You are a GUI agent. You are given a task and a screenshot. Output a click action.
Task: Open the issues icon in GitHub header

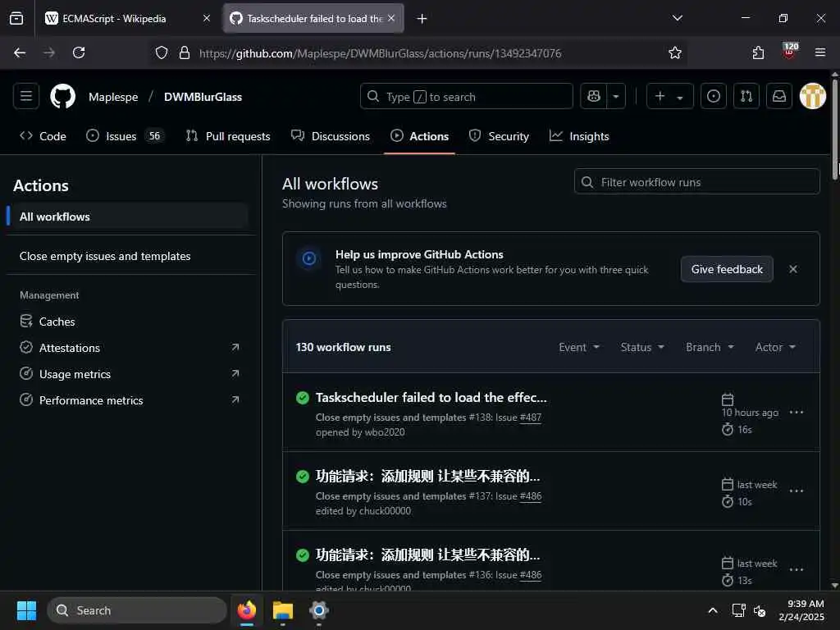(x=714, y=97)
